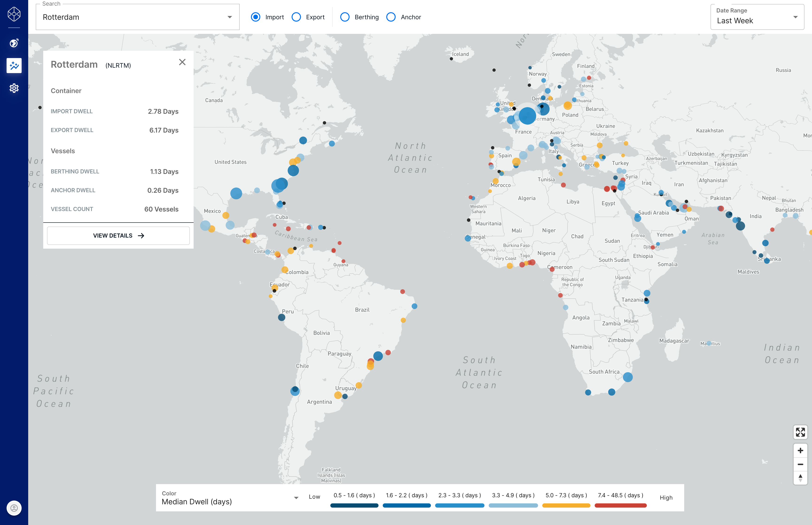Open the user profile avatar icon
Image resolution: width=812 pixels, height=525 pixels.
pos(14,508)
